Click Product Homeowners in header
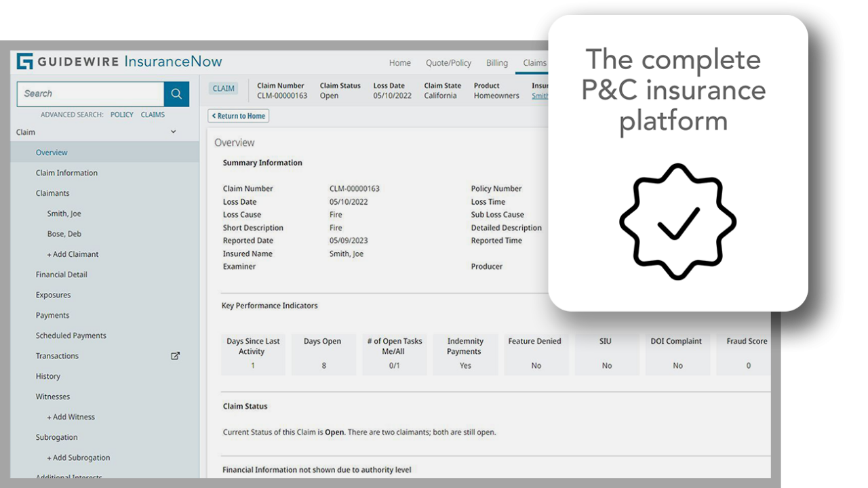868x488 pixels. pos(496,91)
